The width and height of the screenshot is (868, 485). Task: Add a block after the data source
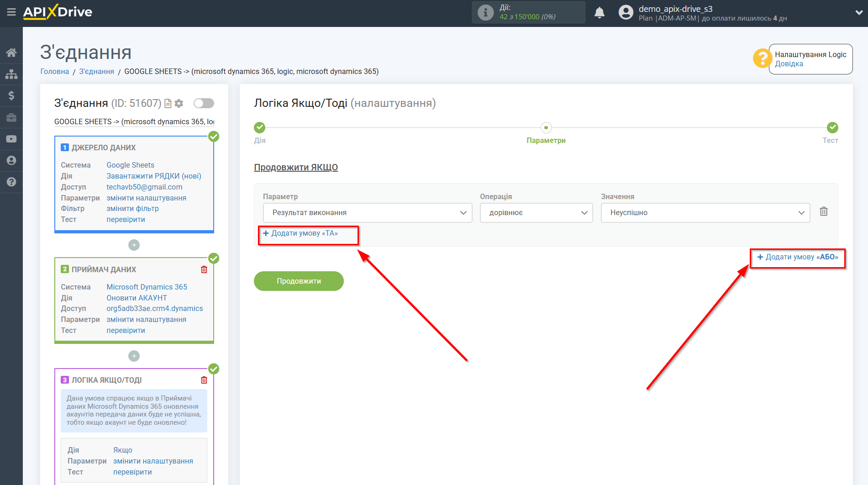134,245
